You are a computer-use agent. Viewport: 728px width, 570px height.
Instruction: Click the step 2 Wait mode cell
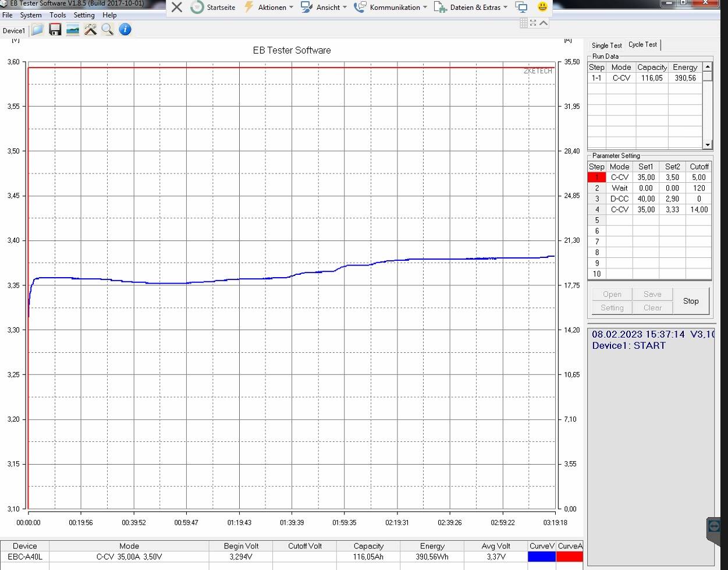[620, 188]
